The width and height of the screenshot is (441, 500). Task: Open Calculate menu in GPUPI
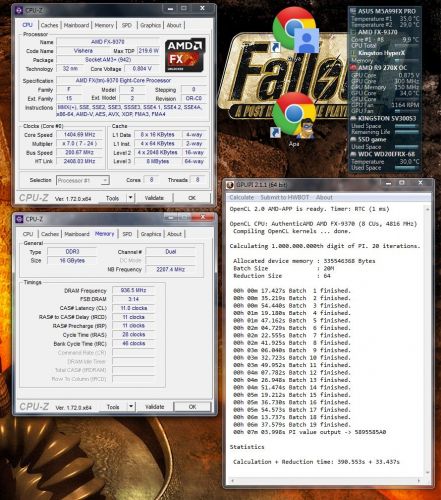click(242, 197)
